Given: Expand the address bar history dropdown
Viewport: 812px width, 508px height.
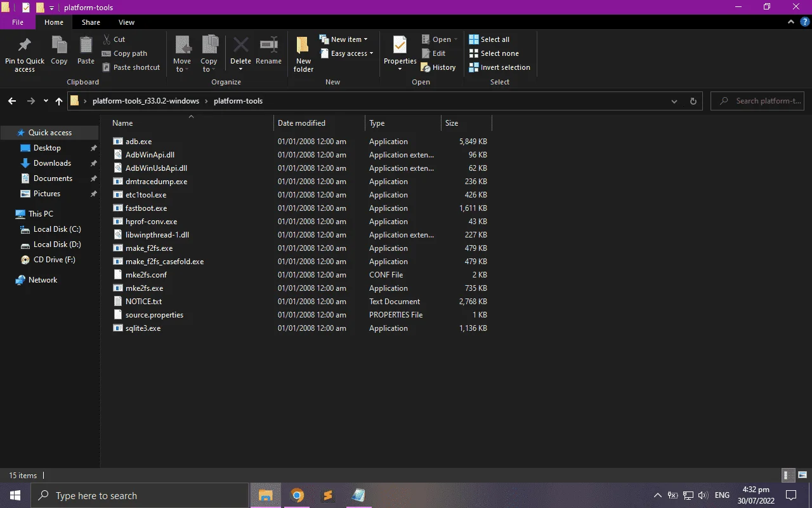Looking at the screenshot, I should (x=674, y=101).
